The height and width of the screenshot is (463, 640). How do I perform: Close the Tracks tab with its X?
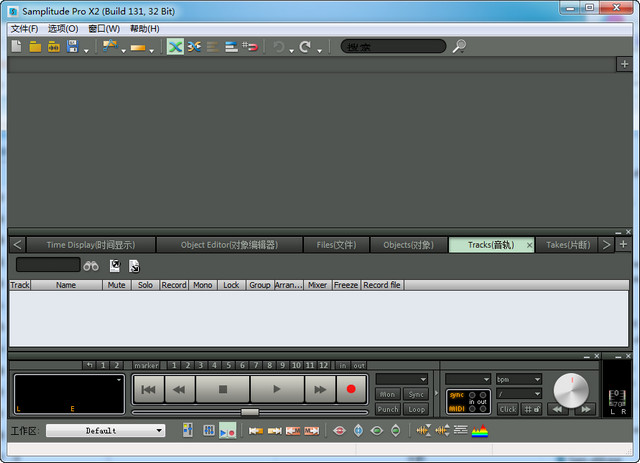[529, 245]
